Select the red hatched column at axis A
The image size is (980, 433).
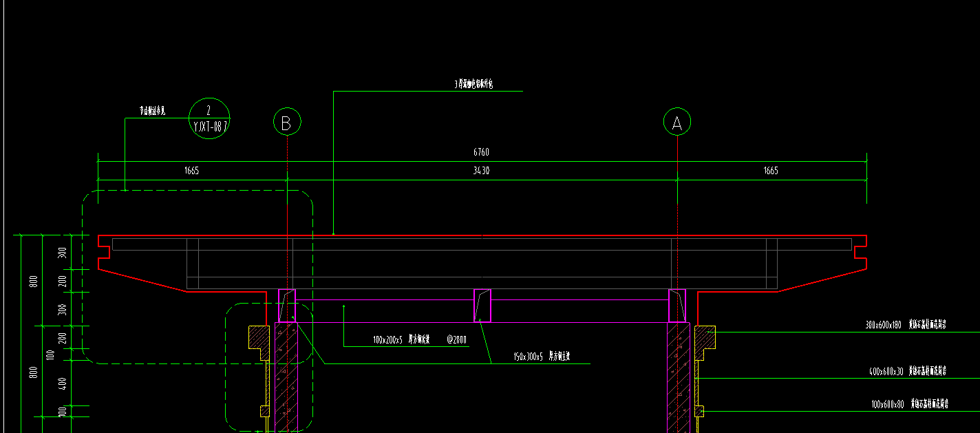click(678, 377)
